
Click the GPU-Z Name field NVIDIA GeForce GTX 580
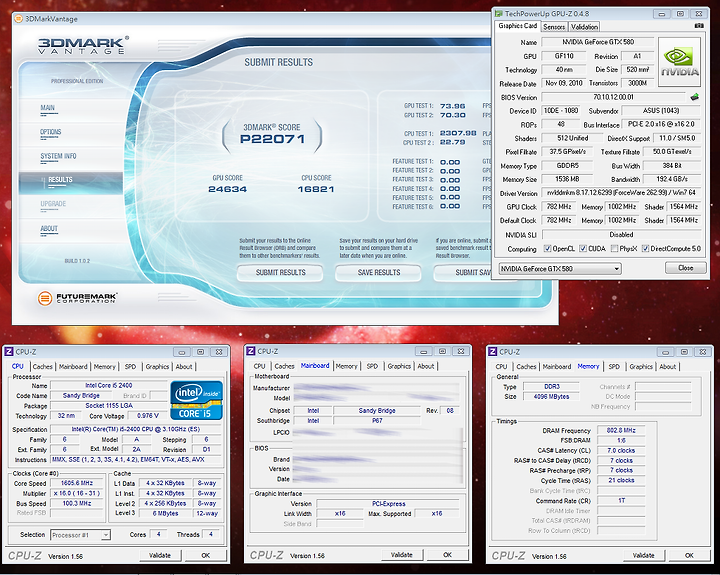598,42
